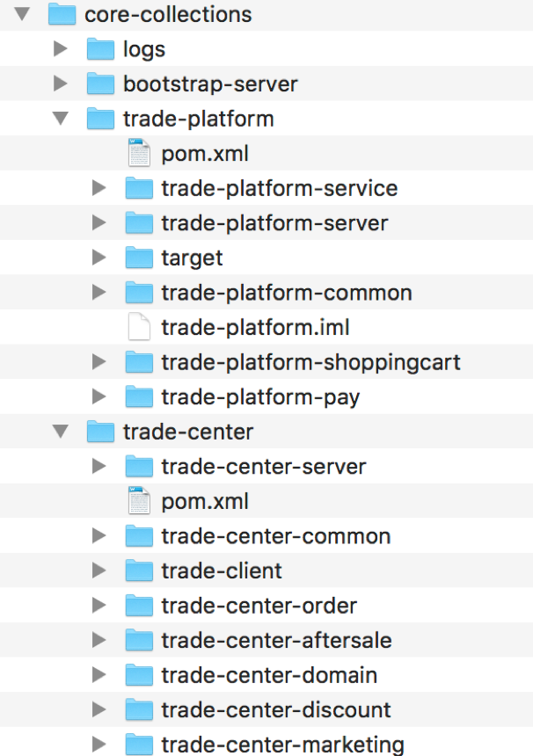Select the trade-center-aftersale folder name
Viewport: 533px width, 756px height.
coord(276,640)
